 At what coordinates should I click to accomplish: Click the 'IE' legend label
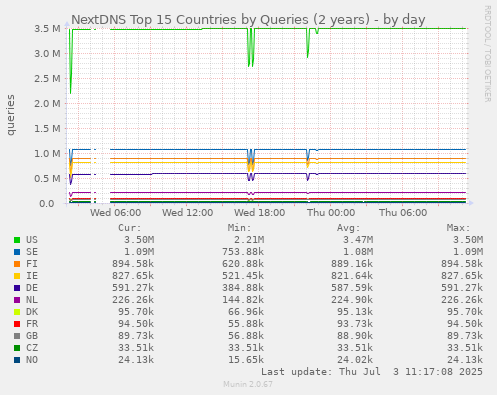[32, 276]
